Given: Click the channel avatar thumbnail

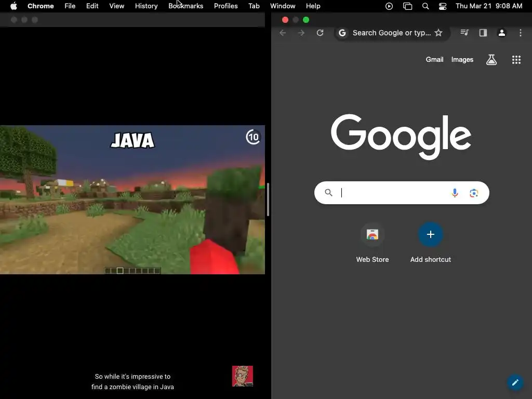Looking at the screenshot, I should click(x=243, y=376).
